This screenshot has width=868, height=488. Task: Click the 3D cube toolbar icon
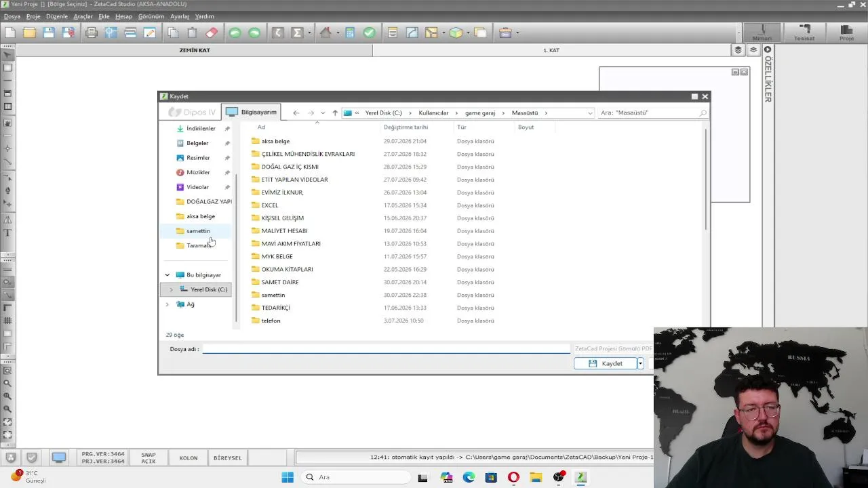point(456,33)
